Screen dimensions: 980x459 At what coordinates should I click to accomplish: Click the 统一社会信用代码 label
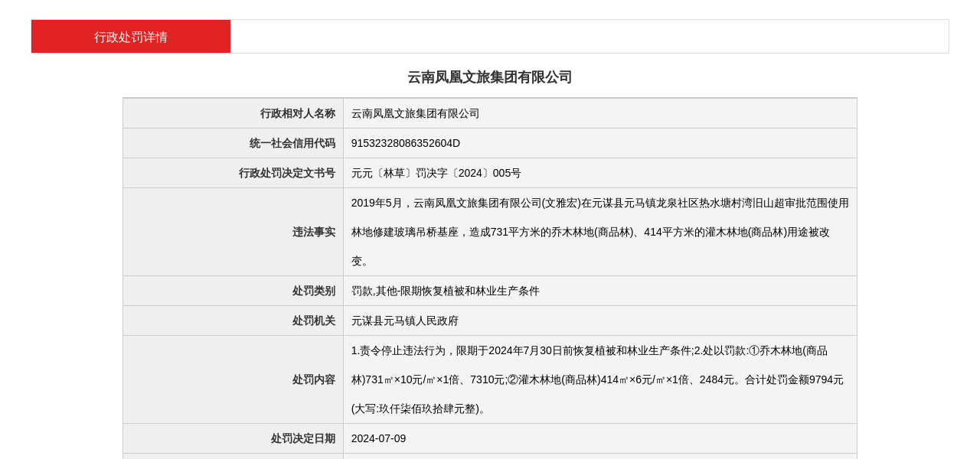pyautogui.click(x=292, y=143)
